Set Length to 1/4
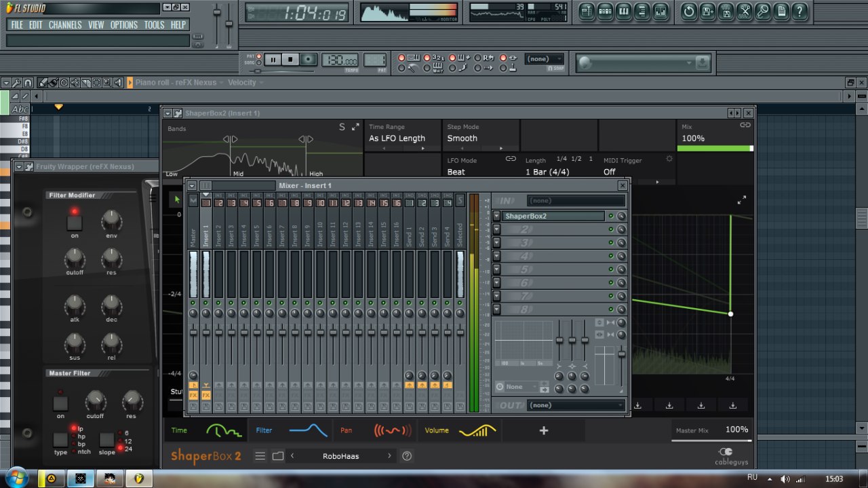Image resolution: width=868 pixels, height=488 pixels. pos(561,159)
